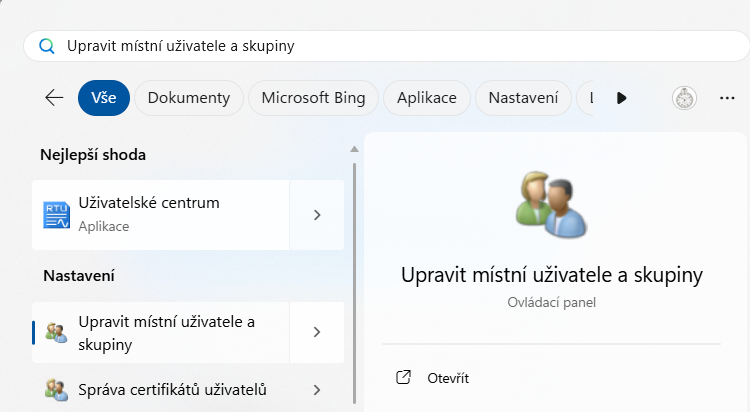This screenshot has width=750, height=412.
Task: Switch to the Aplikace filter tab
Action: click(427, 98)
